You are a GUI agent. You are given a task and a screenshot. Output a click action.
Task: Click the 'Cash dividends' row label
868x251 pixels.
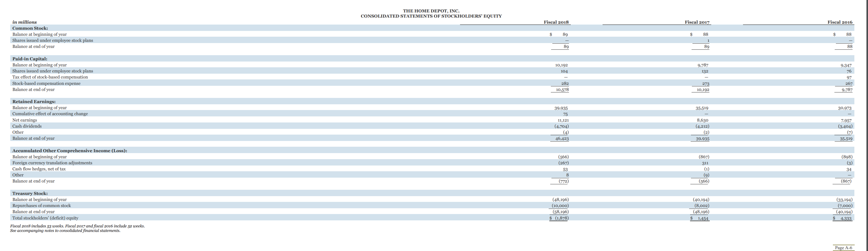tap(27, 126)
